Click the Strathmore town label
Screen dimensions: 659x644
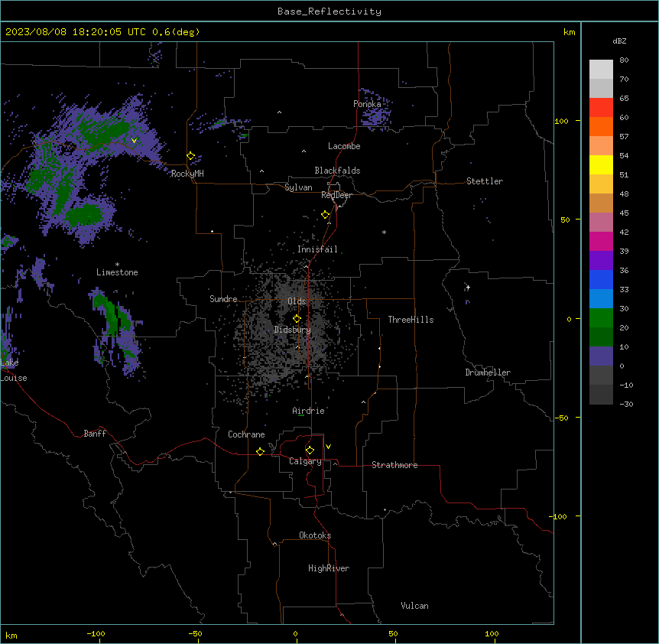point(394,465)
